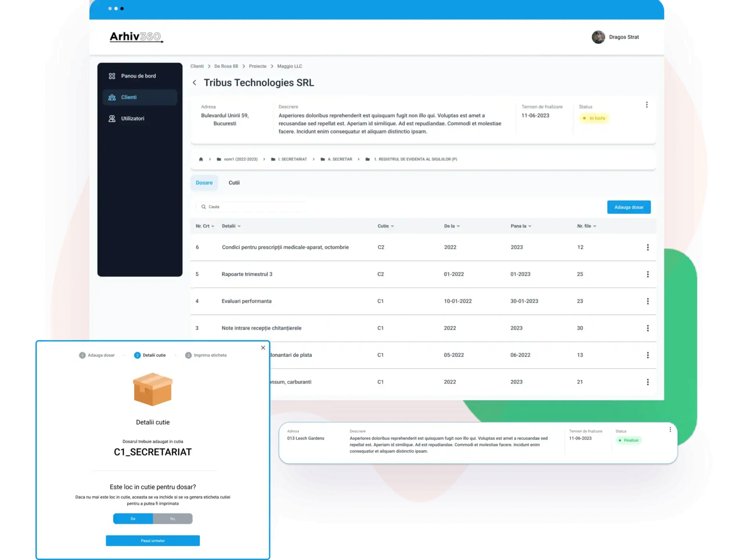Open three-dot menu on project info card

[x=647, y=105]
